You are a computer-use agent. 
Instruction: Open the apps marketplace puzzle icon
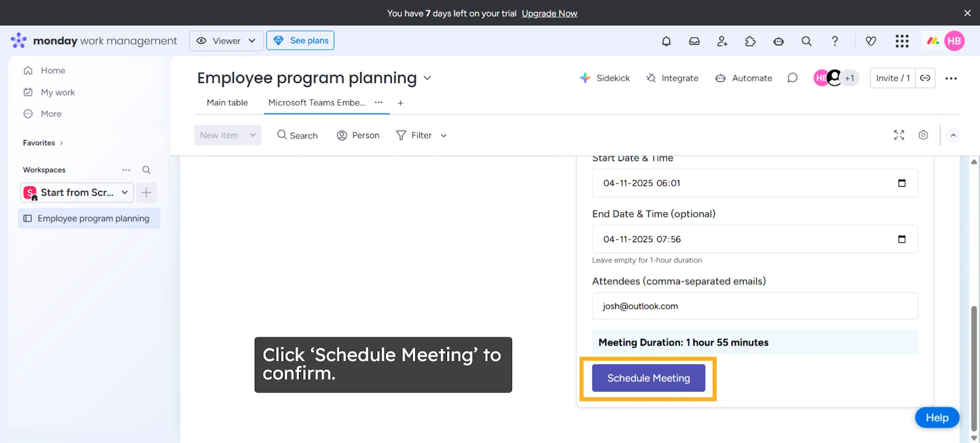click(x=750, y=41)
